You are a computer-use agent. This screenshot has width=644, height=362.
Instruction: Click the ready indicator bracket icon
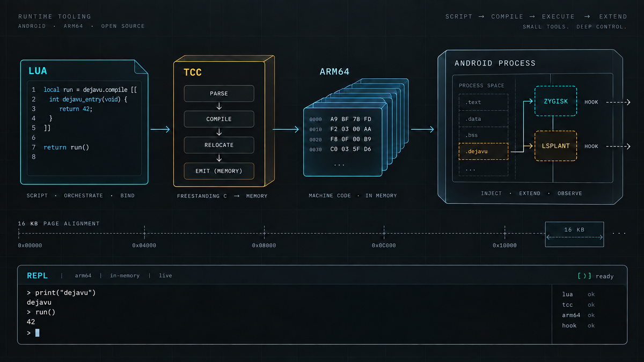pos(584,276)
